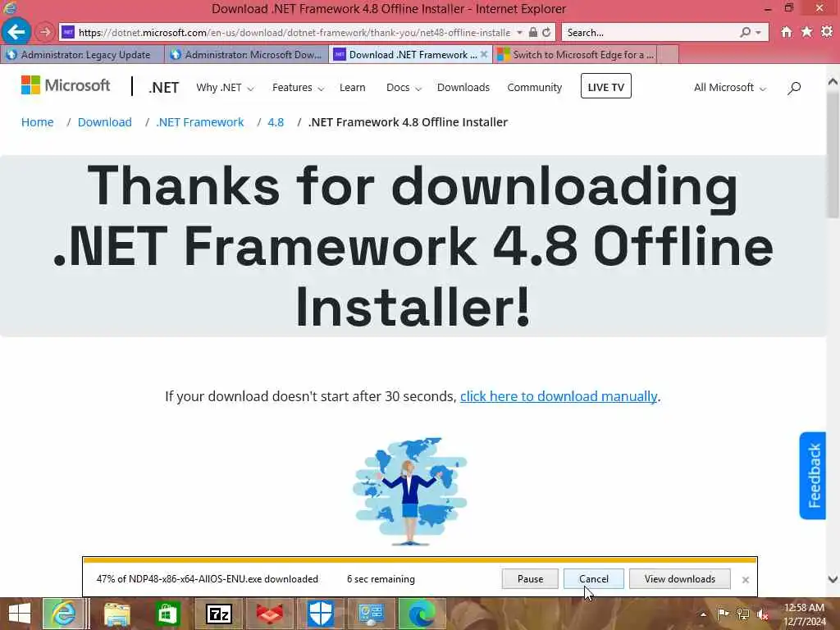The width and height of the screenshot is (840, 630).
Task: Open Favorites with the star icon
Action: tap(806, 32)
